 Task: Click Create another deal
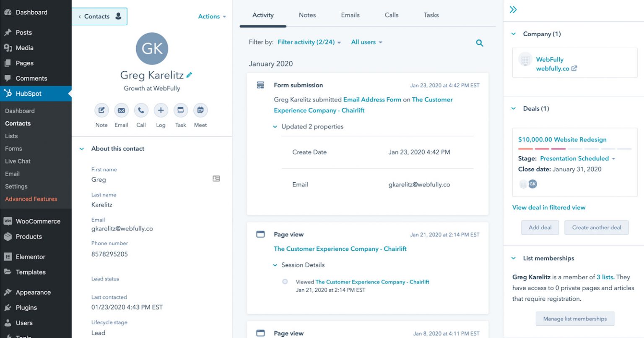pyautogui.click(x=596, y=227)
